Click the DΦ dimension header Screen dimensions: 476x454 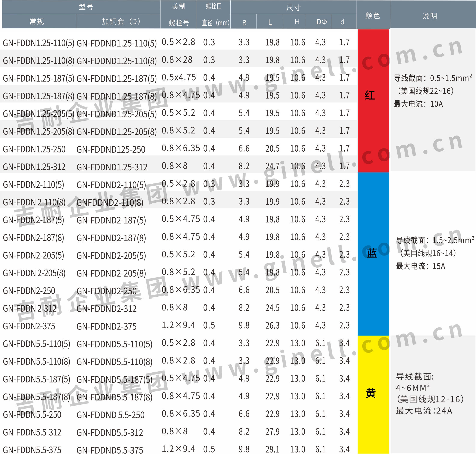(321, 22)
